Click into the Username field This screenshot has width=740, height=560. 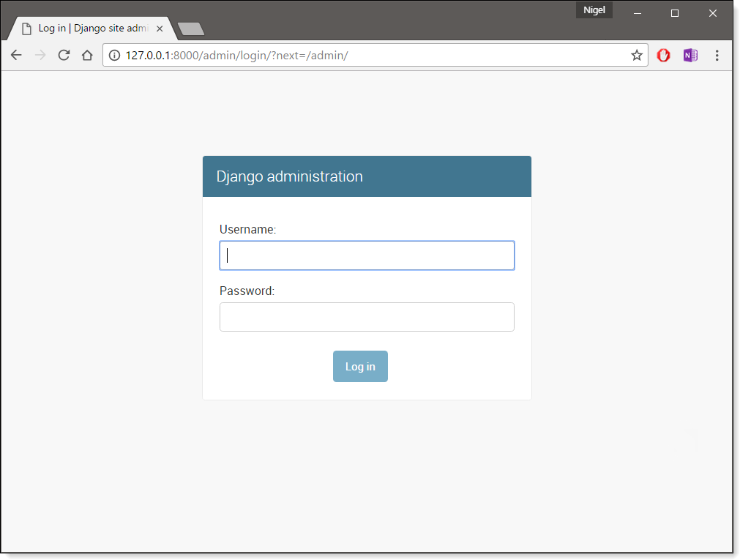coord(367,255)
